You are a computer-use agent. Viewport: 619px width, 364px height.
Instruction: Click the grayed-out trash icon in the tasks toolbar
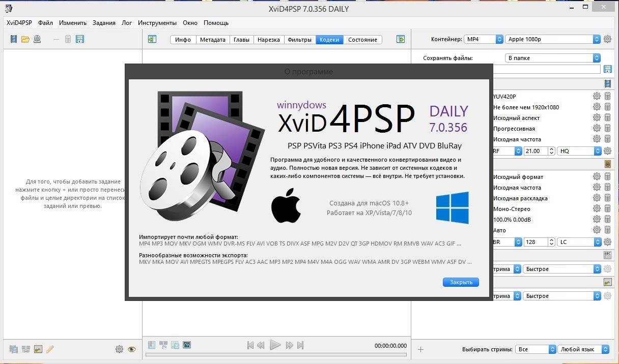coord(68,39)
